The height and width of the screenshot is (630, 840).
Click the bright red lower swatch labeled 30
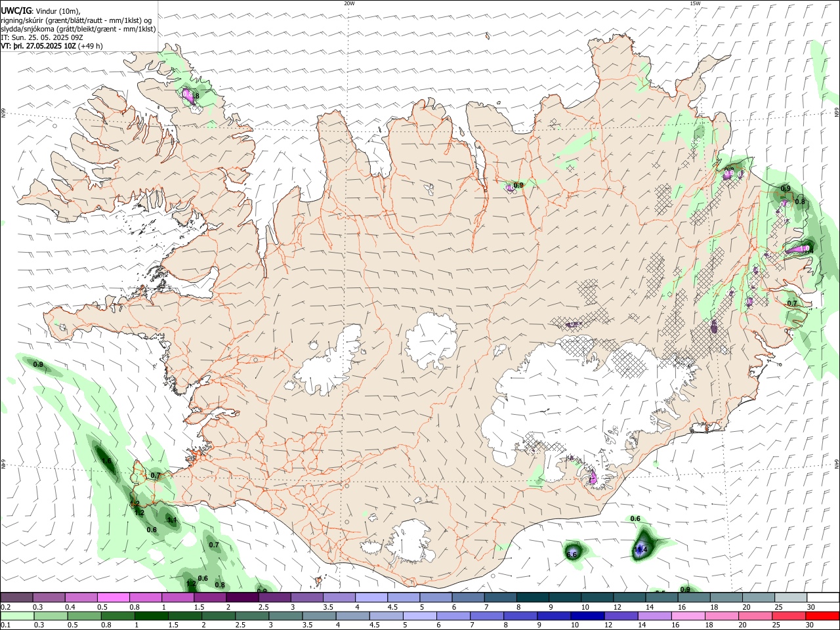pos(822,616)
